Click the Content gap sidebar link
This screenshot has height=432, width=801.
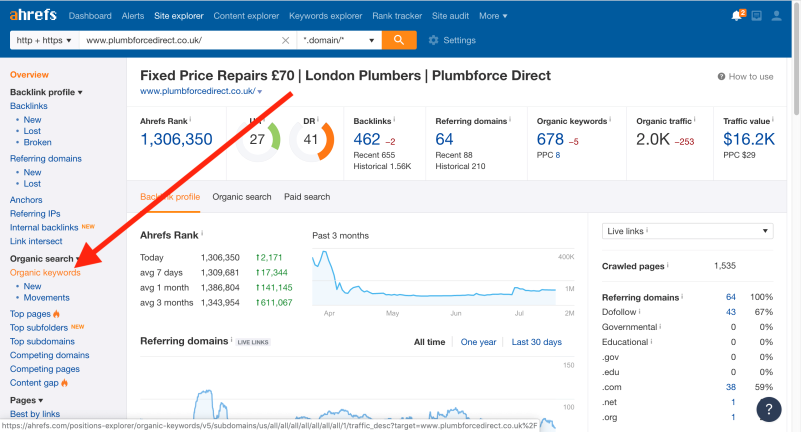[x=34, y=382]
